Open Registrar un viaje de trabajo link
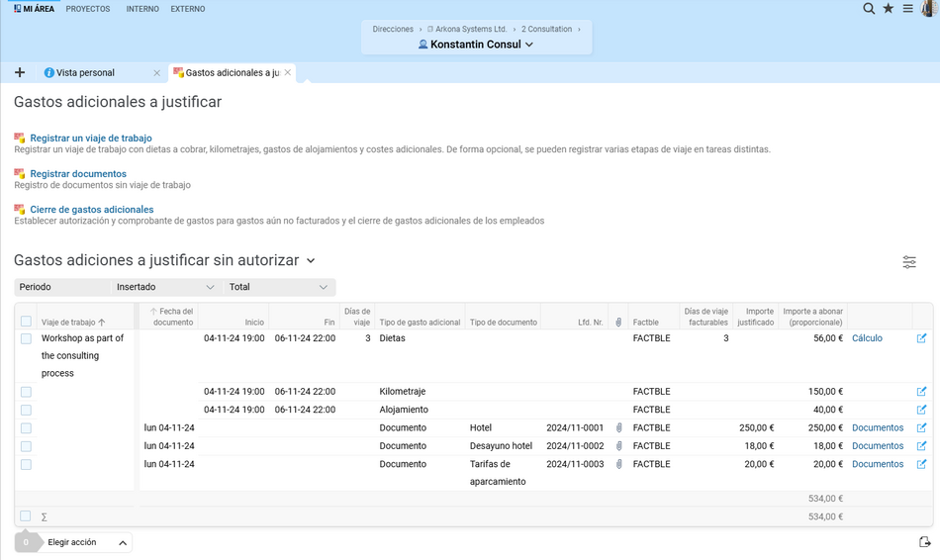Viewport: 940px width, 560px height. 91,138
